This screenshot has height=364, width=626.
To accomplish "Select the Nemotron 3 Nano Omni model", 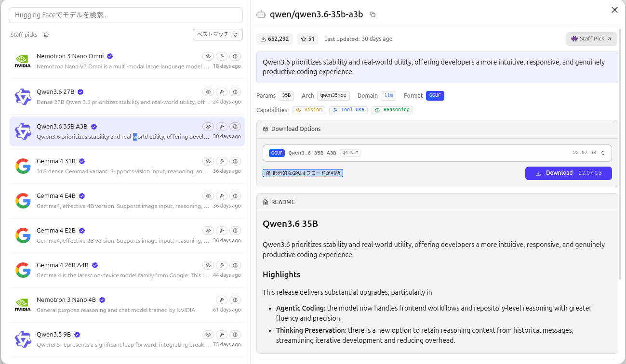I will (127, 61).
